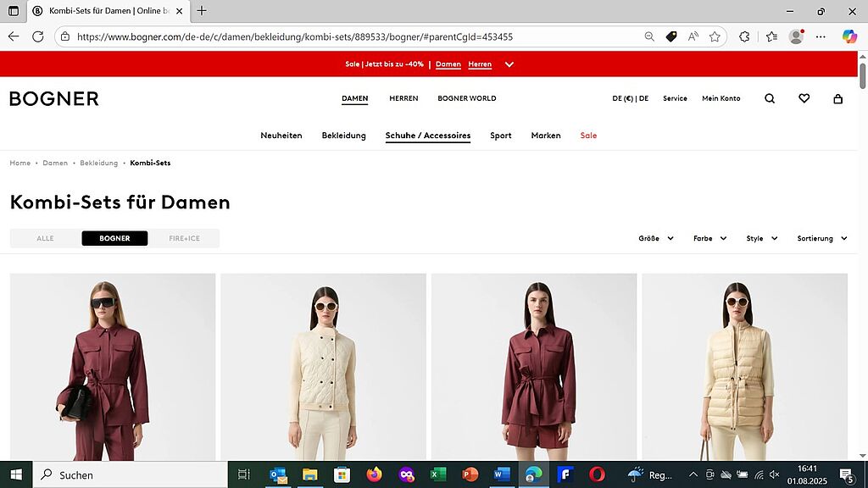Viewport: 868px width, 488px height.
Task: Open PowerPoint from taskbar
Action: coord(470,474)
